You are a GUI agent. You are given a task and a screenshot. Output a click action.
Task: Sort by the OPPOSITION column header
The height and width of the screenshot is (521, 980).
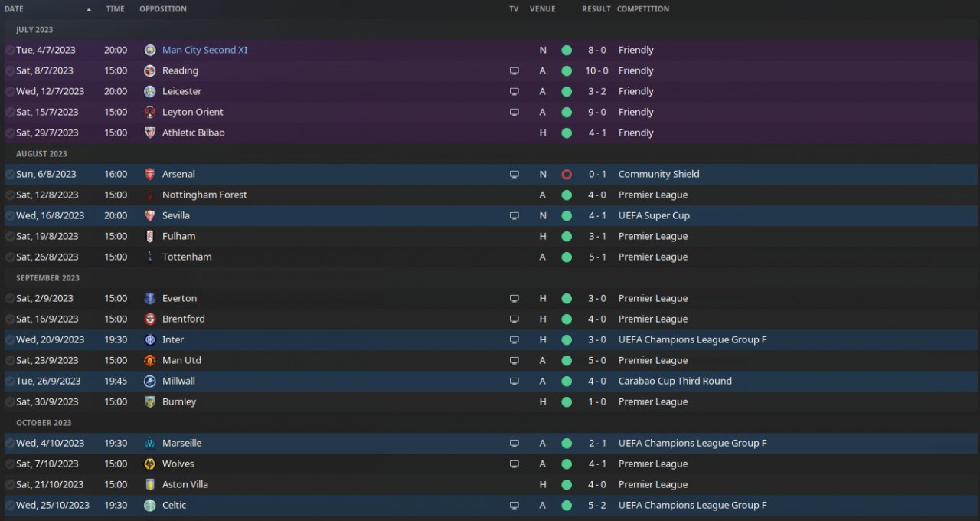(162, 9)
